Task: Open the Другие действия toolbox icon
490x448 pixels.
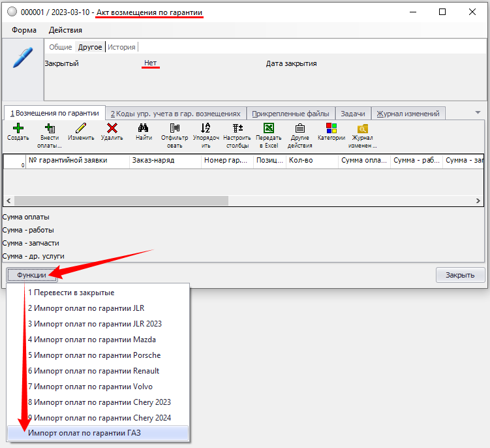Action: (299, 129)
